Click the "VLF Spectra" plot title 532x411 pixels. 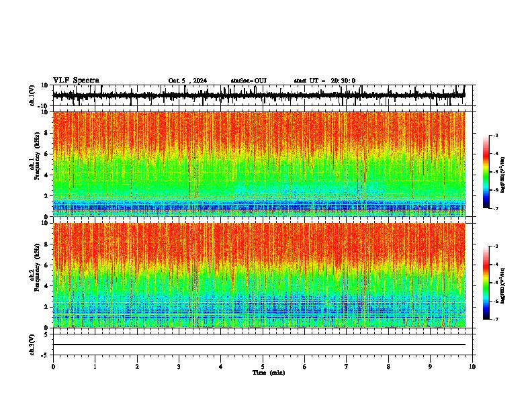click(x=76, y=81)
